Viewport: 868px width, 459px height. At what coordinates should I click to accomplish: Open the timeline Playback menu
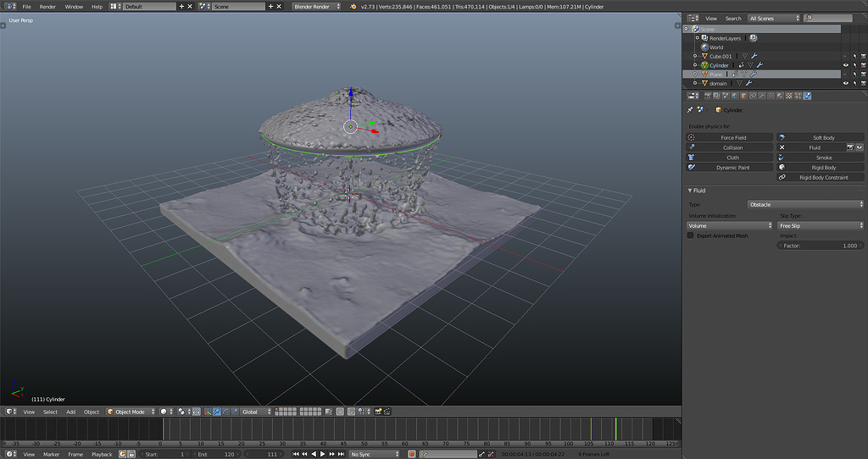point(102,455)
